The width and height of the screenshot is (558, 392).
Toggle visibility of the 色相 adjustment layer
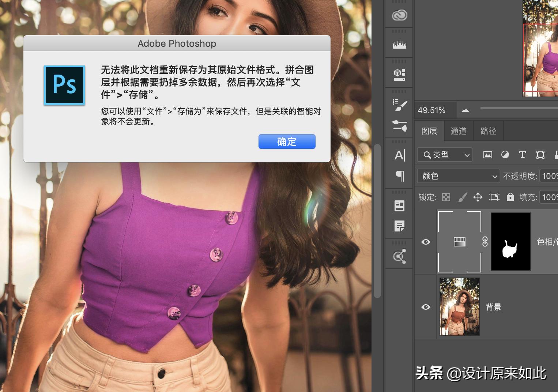click(426, 242)
